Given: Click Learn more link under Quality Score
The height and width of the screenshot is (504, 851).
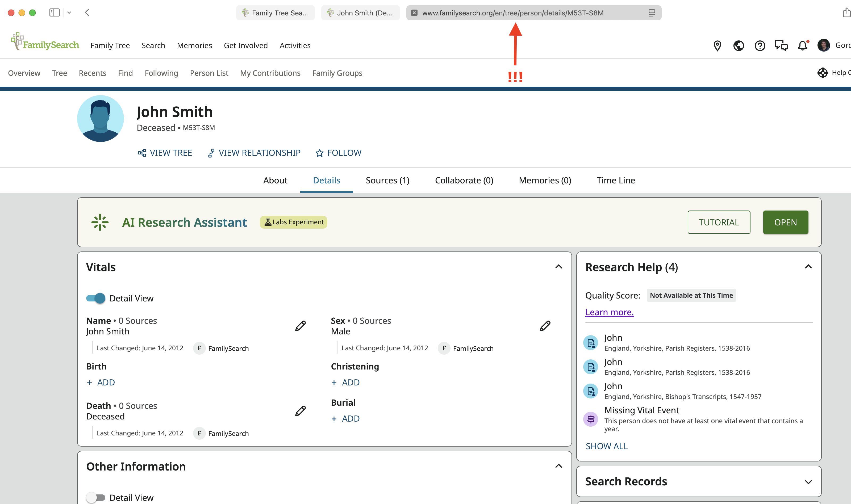Looking at the screenshot, I should pos(610,312).
